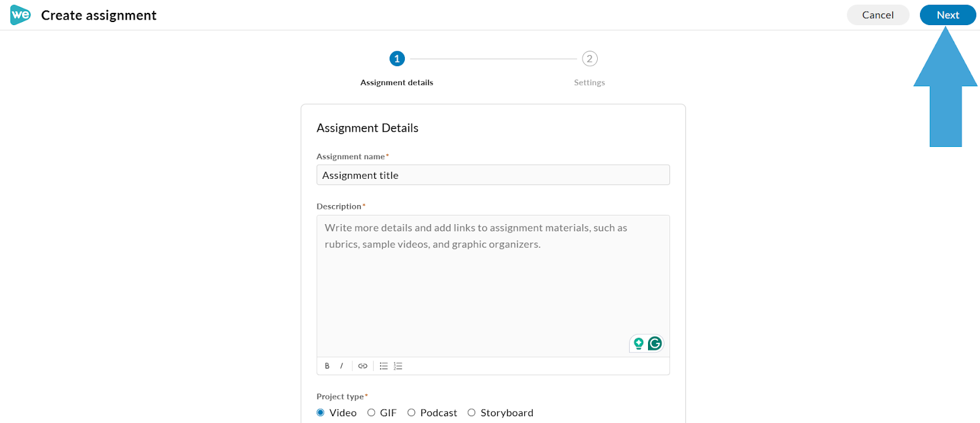Click the green lightbulb suggestion icon

click(x=639, y=343)
